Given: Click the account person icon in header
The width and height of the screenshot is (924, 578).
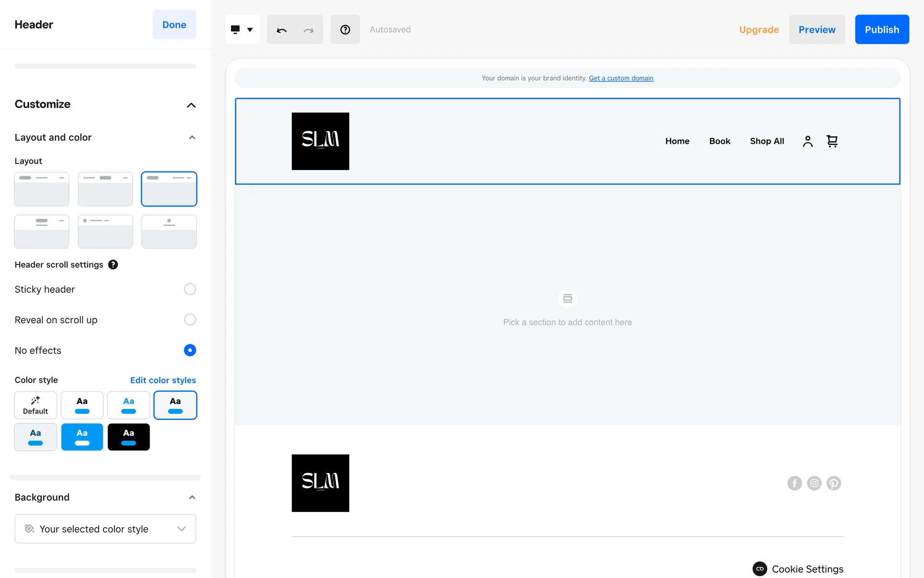Looking at the screenshot, I should click(808, 141).
